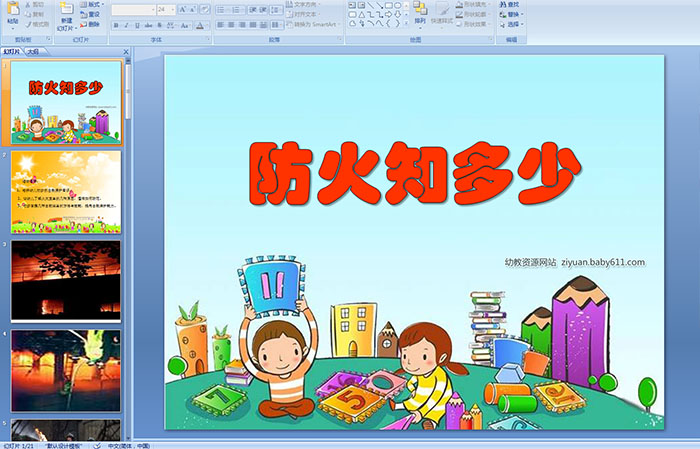Open the Font group dialog launcher
The width and height of the screenshot is (700, 449).
[x=208, y=40]
